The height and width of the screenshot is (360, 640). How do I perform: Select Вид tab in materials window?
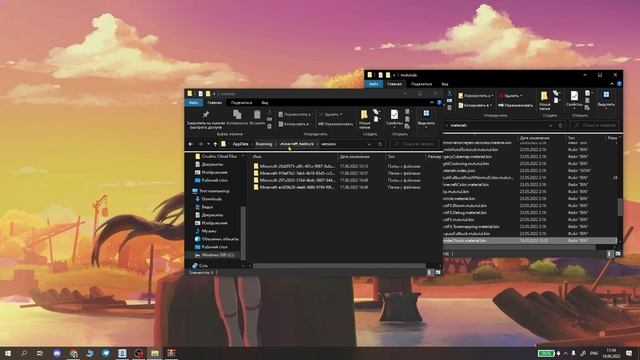click(445, 84)
